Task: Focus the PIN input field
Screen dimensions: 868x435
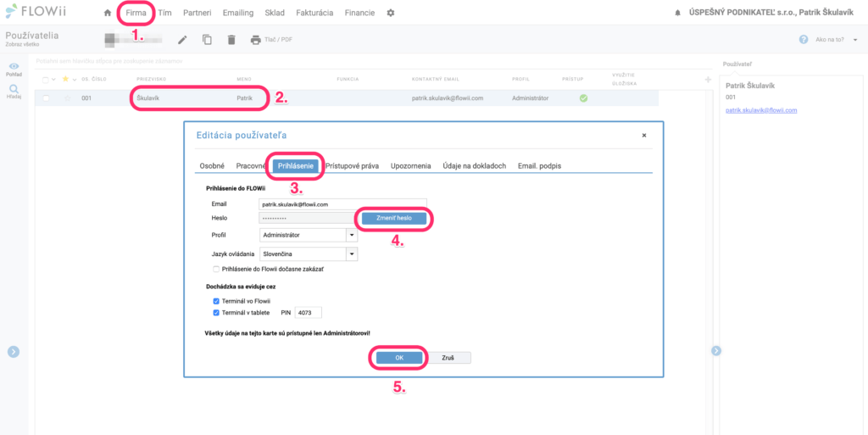Action: (x=308, y=313)
